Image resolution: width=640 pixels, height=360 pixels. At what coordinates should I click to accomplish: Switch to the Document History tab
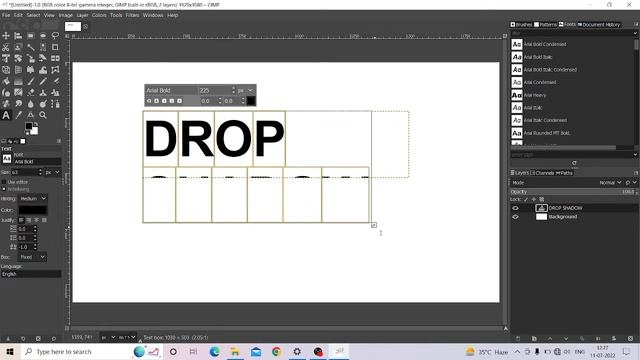[599, 24]
